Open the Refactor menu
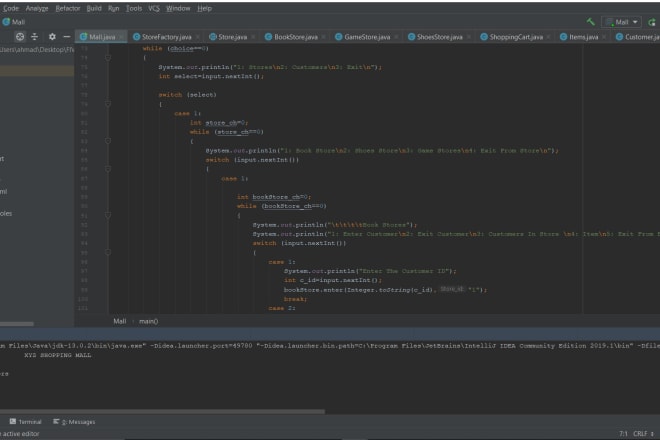The image size is (660, 440). (x=68, y=8)
